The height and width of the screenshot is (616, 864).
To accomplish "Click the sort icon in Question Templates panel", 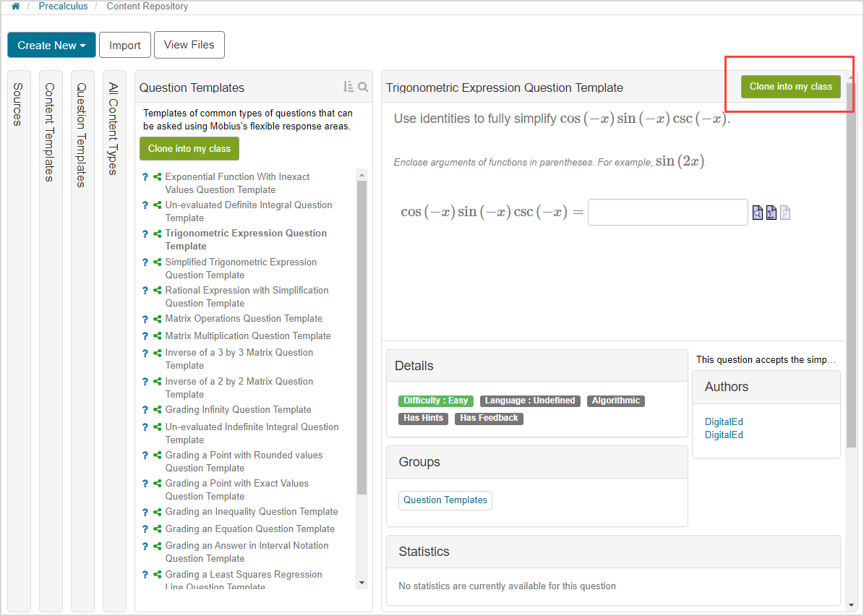I will (x=348, y=86).
